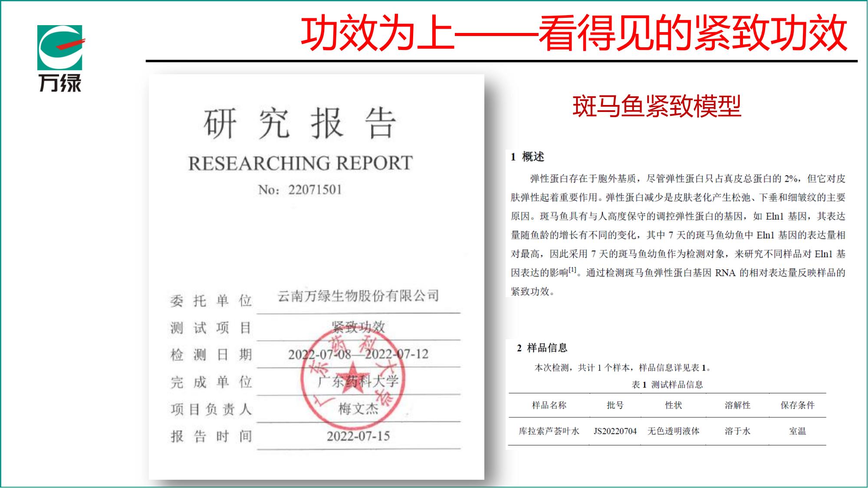
Task: Click the 批号 column header
Action: click(x=615, y=405)
